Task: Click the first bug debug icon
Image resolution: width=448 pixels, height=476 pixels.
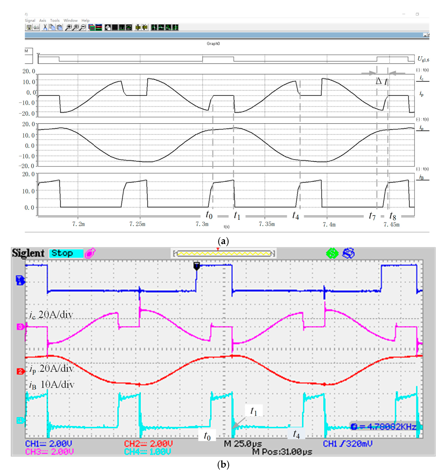Action: [x=138, y=27]
